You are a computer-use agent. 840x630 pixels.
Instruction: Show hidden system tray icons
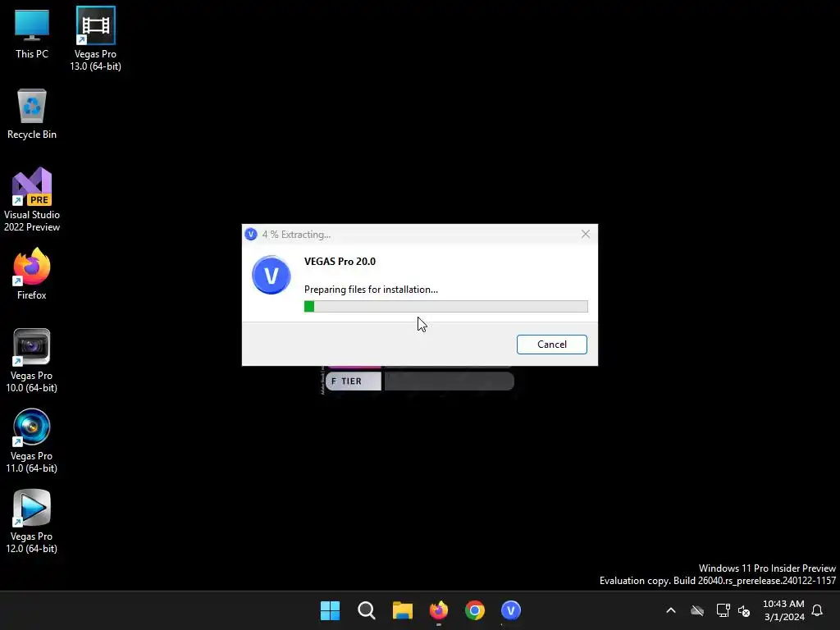click(671, 610)
